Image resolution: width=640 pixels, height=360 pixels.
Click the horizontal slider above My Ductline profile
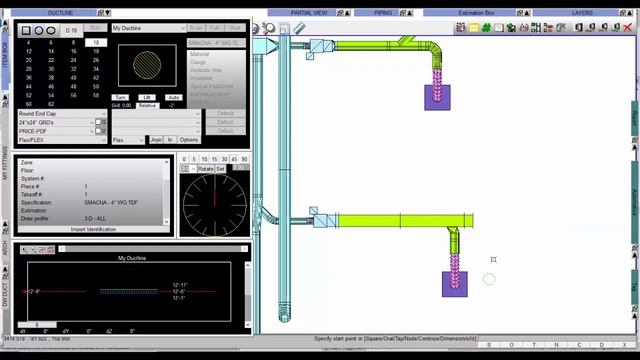pyautogui.click(x=153, y=249)
